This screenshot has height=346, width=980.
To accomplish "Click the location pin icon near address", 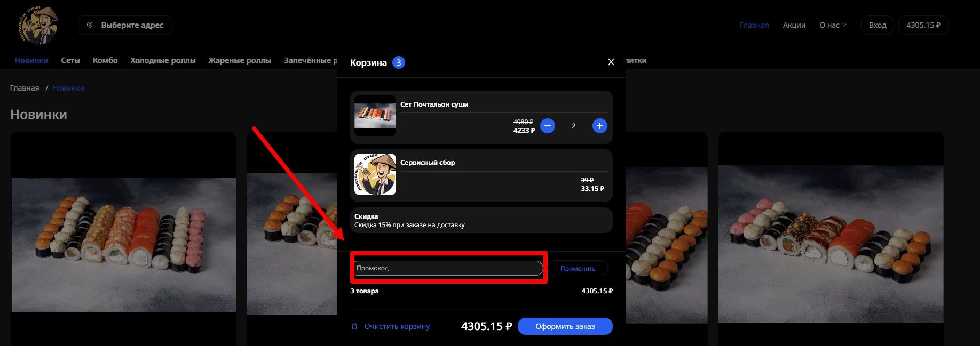I will click(x=90, y=25).
